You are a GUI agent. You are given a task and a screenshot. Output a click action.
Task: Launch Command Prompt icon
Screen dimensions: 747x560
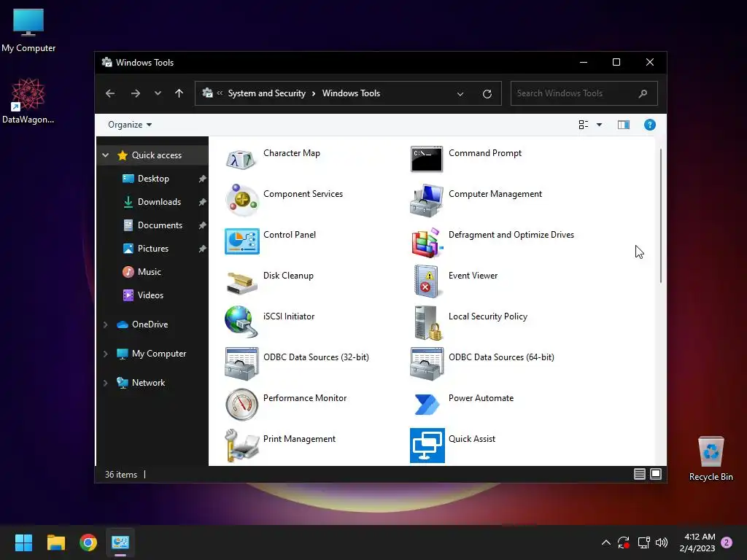pos(426,159)
